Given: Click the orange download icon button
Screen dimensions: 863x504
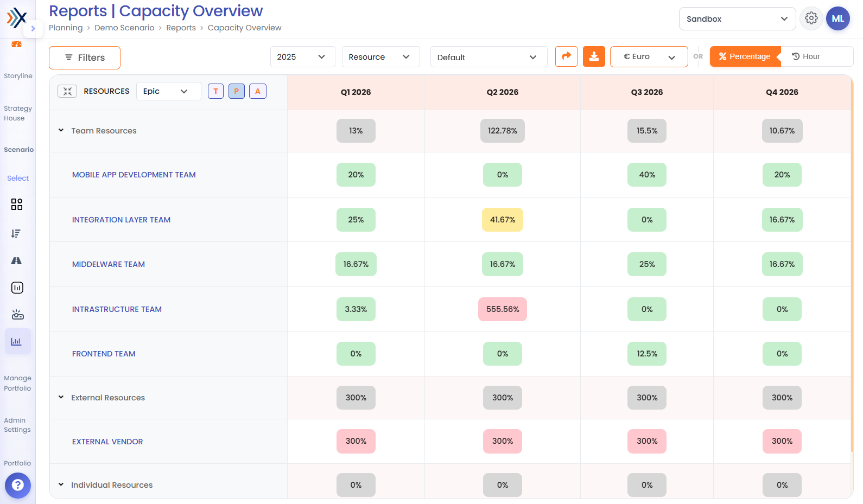Looking at the screenshot, I should 594,56.
